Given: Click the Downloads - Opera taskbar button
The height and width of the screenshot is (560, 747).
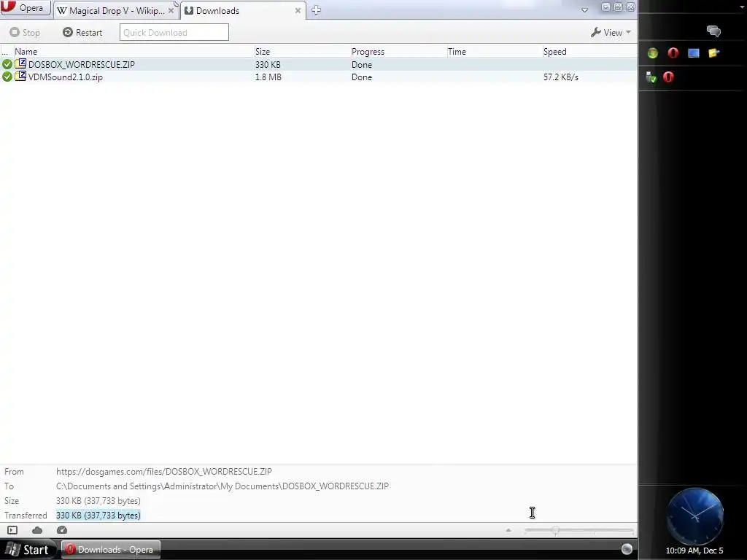Looking at the screenshot, I should point(110,550).
